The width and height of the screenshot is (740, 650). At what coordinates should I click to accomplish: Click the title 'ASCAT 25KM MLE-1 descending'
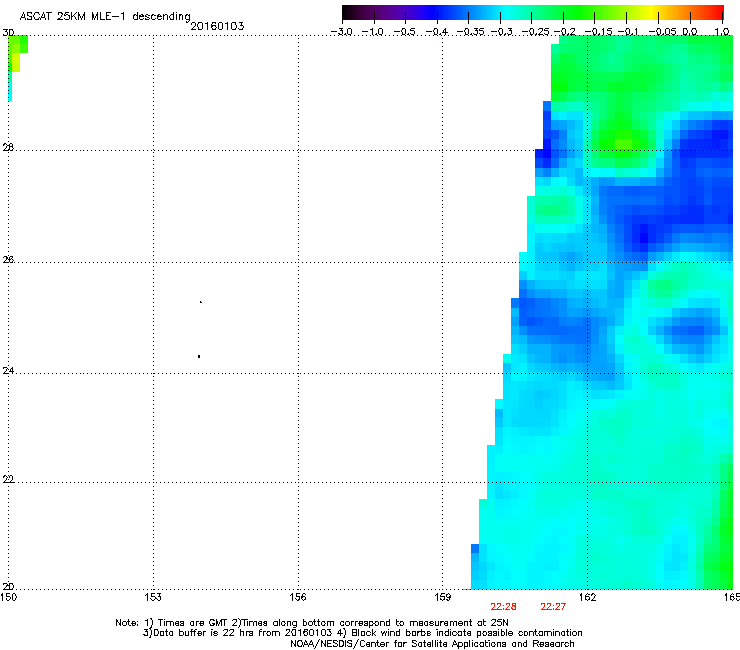[105, 17]
